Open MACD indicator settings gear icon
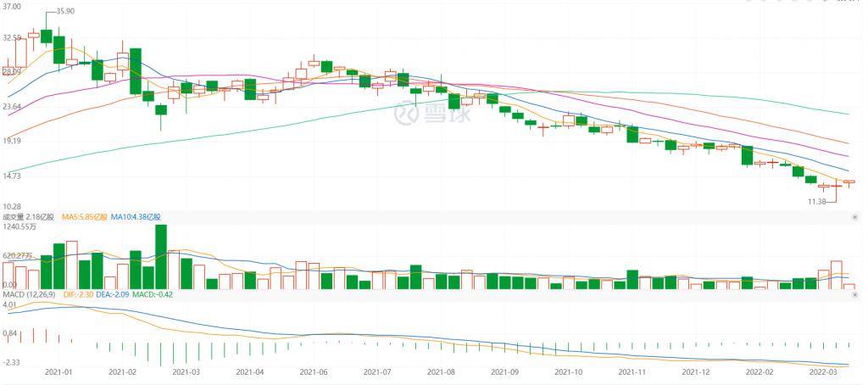The image size is (868, 385). tap(856, 295)
